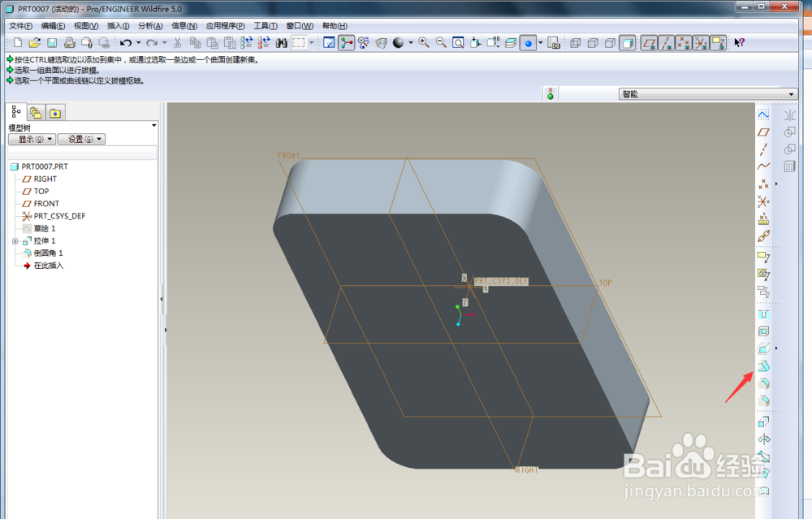Viewport: 812px width, 519px height.
Task: Open 设置 dropdown in model tree
Action: [x=81, y=139]
